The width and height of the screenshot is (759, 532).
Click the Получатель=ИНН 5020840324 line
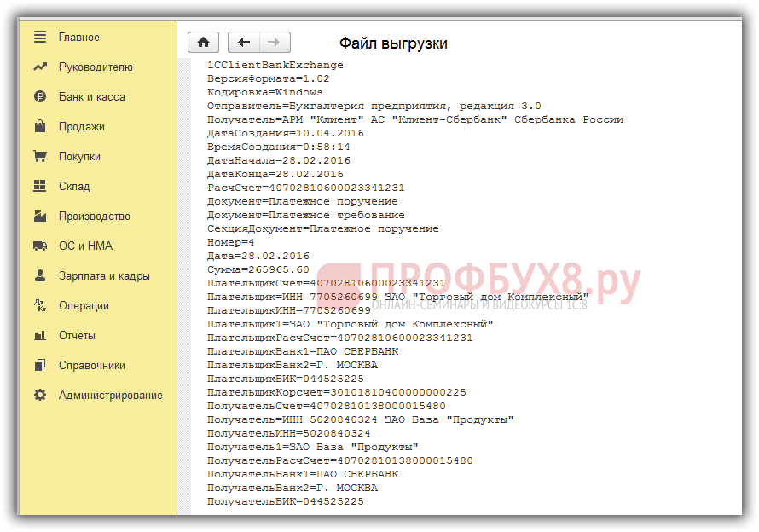[360, 419]
